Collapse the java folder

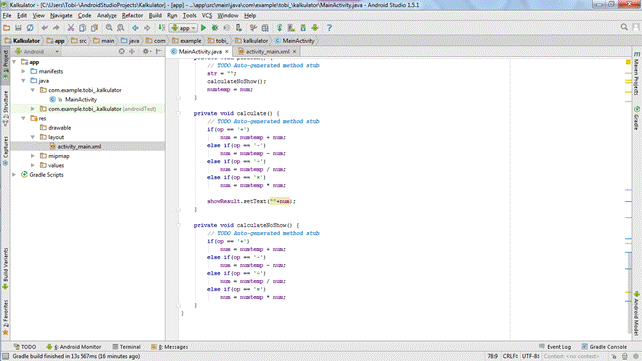point(23,81)
